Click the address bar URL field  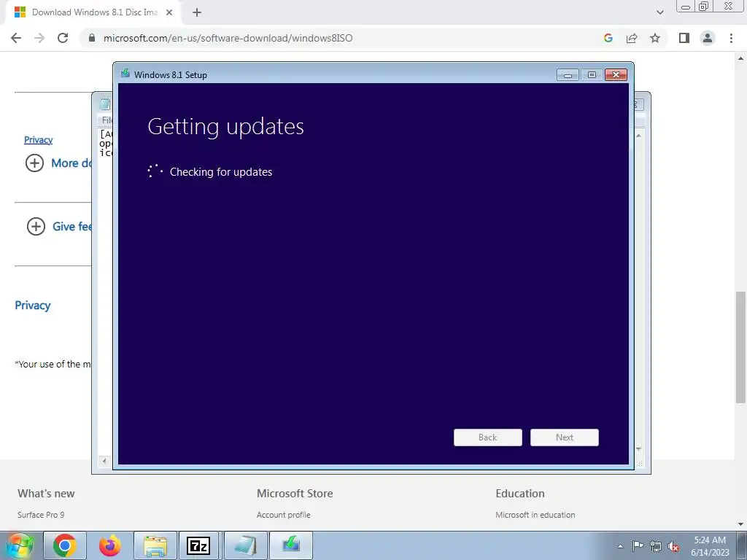click(343, 38)
